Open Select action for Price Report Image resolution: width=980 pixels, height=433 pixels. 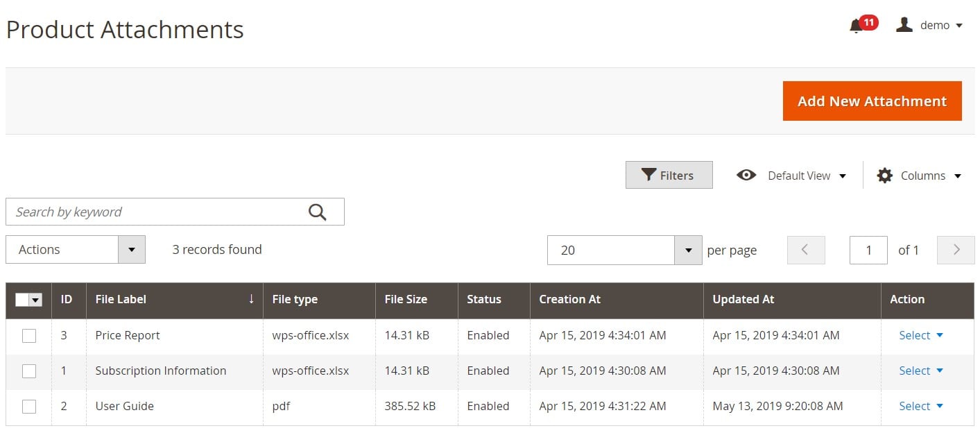[x=921, y=335]
